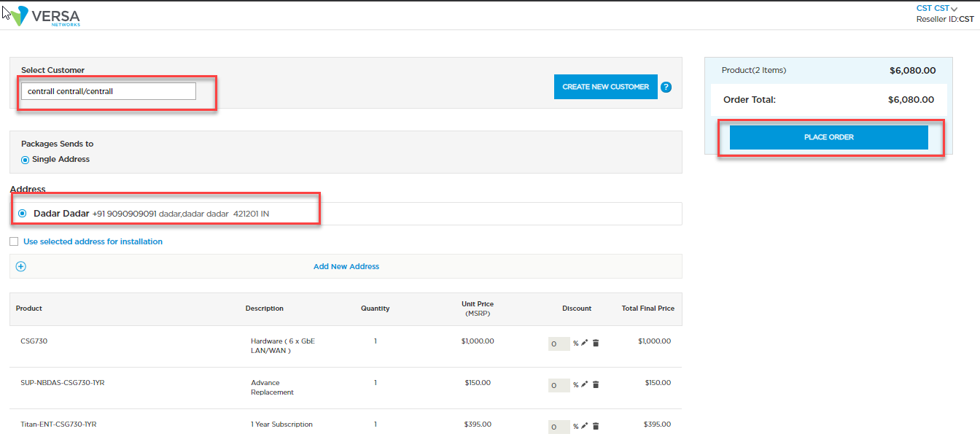Focus the Select Customer input field
The image size is (980, 442).
tap(109, 91)
